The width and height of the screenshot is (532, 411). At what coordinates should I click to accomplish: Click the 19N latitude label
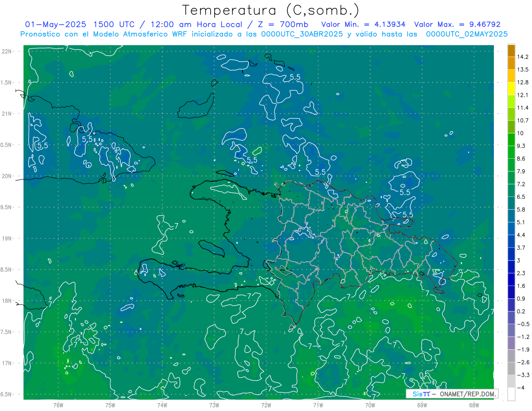(x=7, y=238)
